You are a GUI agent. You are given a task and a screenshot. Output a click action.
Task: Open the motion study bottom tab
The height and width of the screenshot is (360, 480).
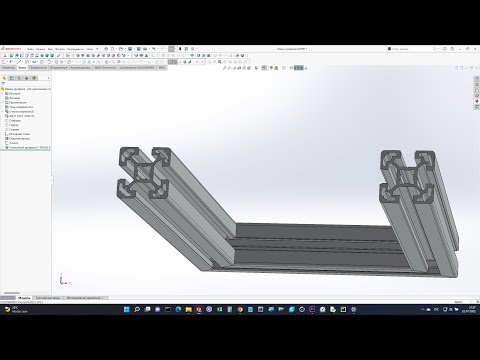pos(86,298)
